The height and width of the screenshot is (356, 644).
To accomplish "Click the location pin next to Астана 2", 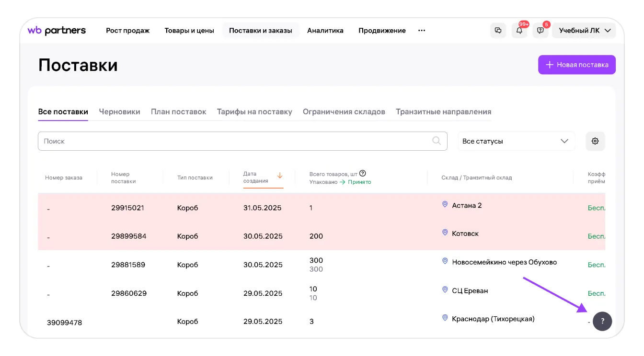I will pos(445,204).
